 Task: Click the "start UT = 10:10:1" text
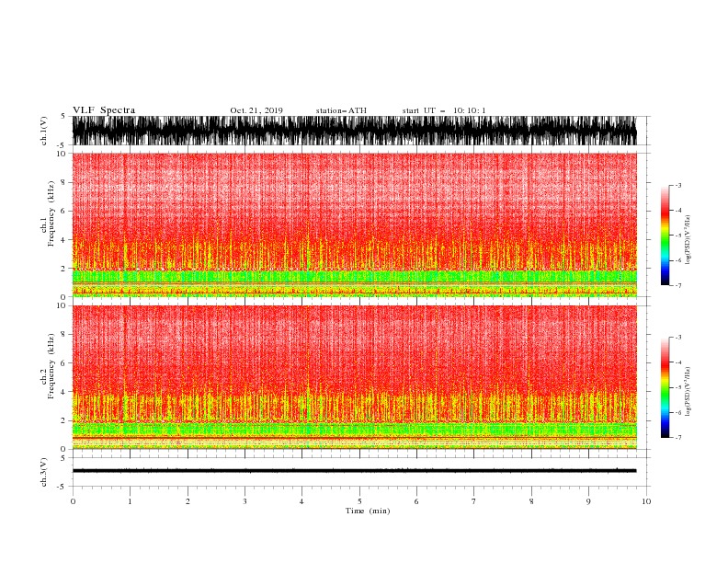(444, 110)
